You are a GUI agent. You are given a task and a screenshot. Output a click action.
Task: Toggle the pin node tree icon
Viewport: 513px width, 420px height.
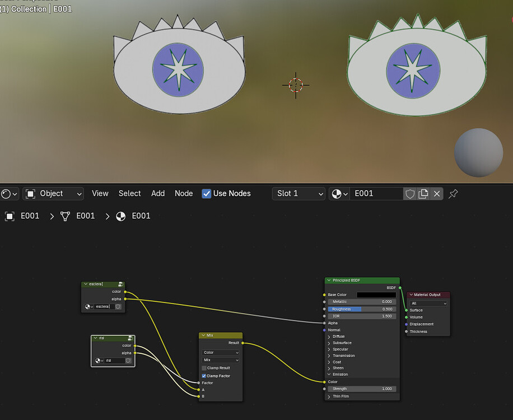point(453,194)
